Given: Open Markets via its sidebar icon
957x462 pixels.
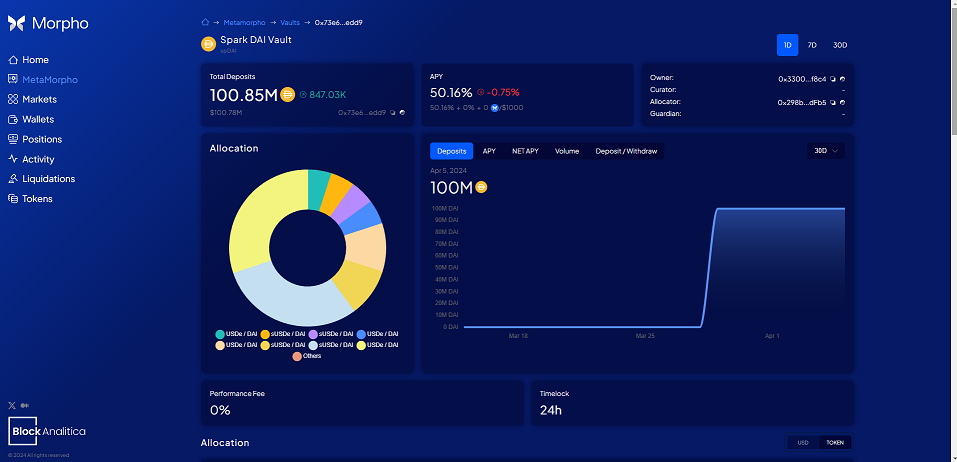Looking at the screenshot, I should [13, 99].
